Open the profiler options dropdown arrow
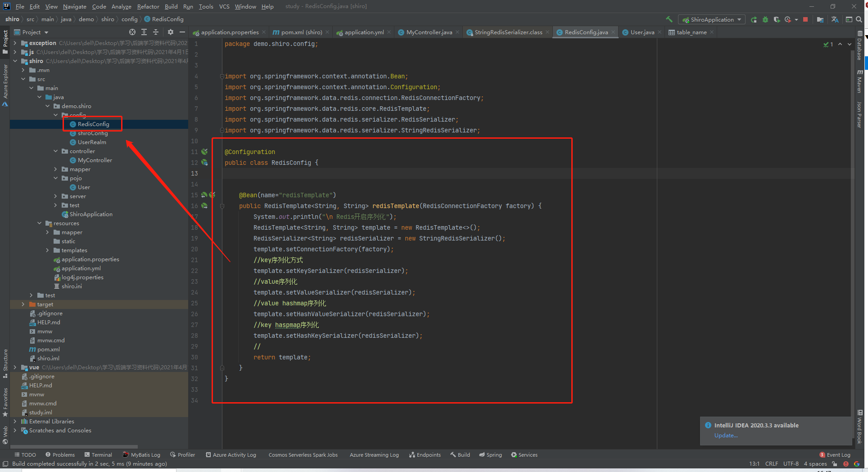868x472 pixels. point(796,19)
